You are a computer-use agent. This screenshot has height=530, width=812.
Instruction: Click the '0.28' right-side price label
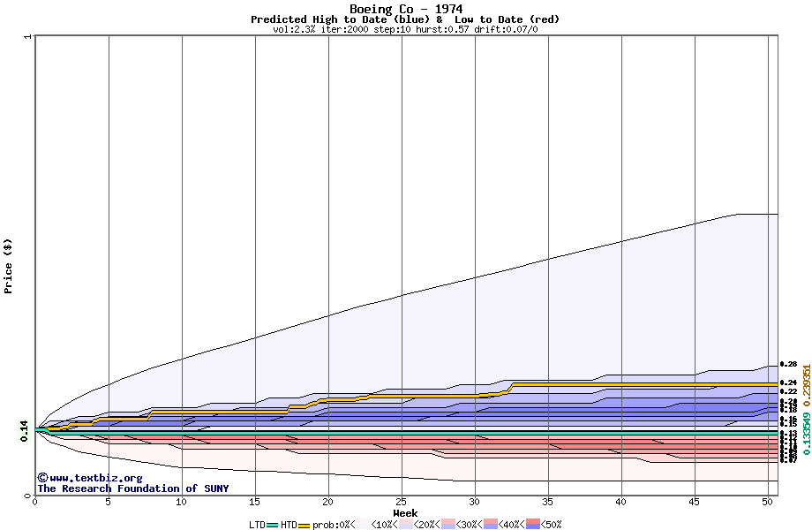[x=788, y=364]
